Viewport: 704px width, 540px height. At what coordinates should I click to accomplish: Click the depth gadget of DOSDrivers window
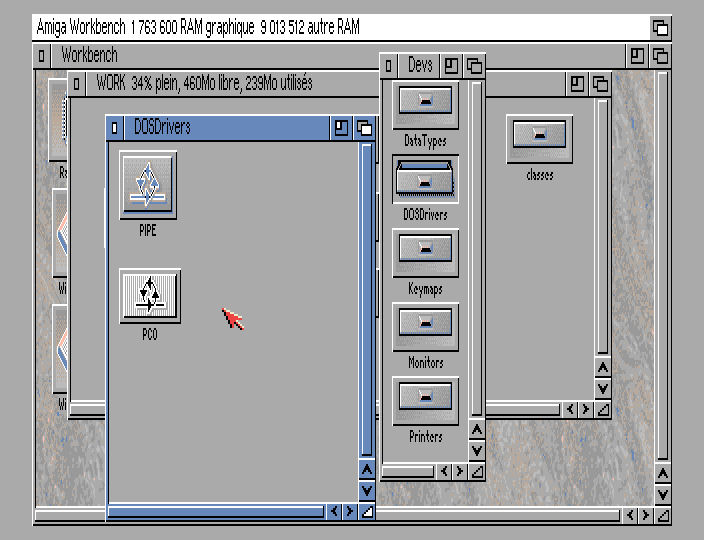(x=364, y=128)
